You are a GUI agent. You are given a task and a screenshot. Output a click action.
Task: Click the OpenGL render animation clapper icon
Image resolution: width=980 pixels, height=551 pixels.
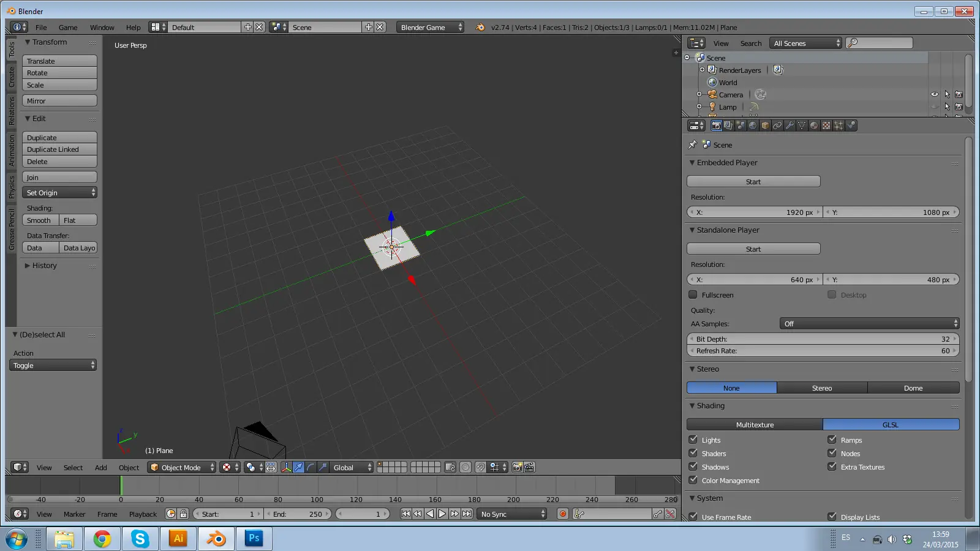(x=529, y=467)
